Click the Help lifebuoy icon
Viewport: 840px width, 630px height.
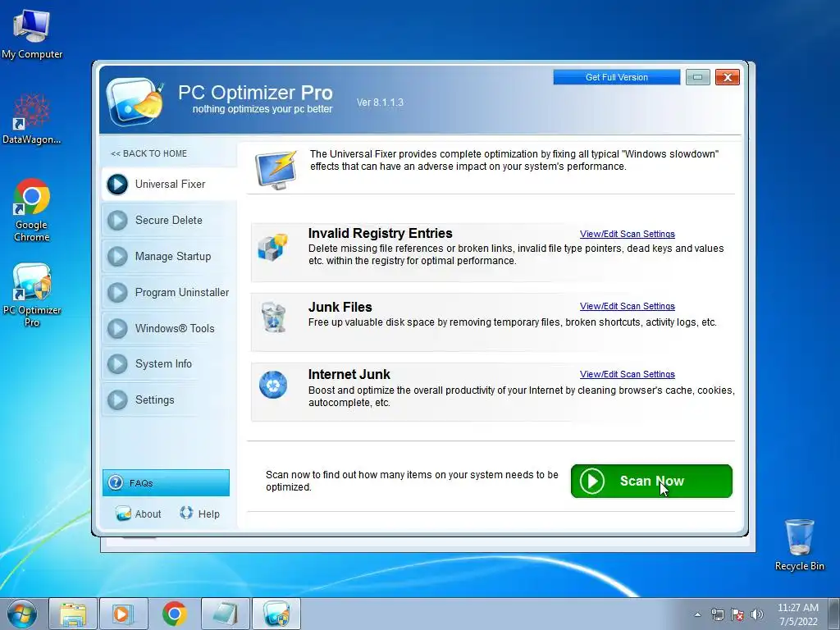click(x=186, y=513)
